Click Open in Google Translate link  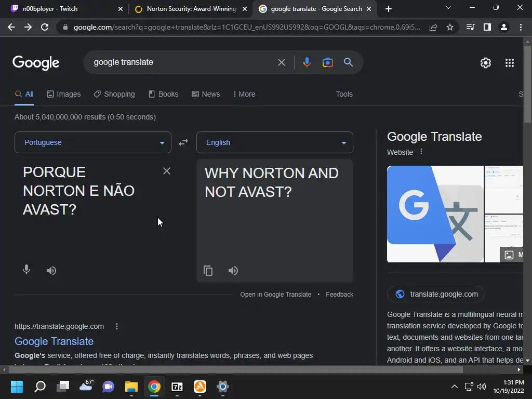point(275,295)
